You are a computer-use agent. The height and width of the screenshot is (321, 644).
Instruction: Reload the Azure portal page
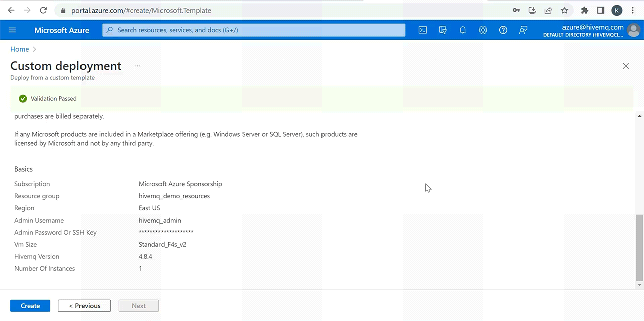point(43,10)
